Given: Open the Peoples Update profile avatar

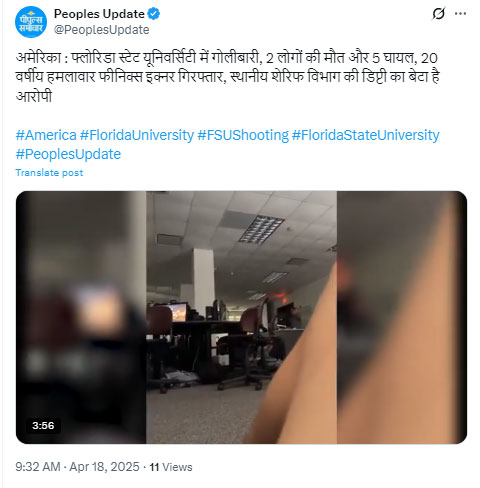Looking at the screenshot, I should tap(31, 22).
